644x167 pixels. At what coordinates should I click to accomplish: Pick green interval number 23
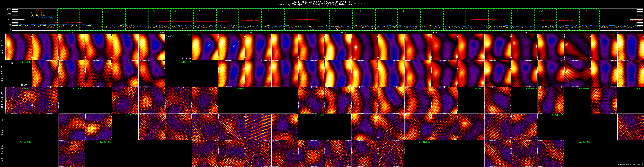[563, 11]
